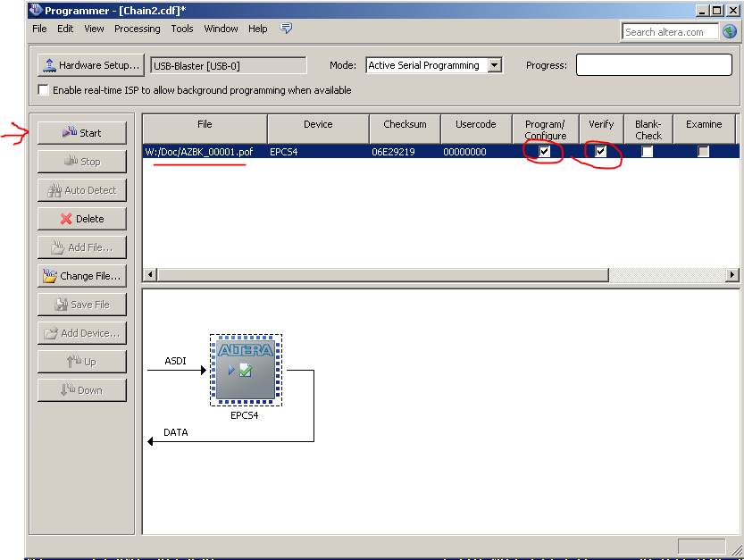
Task: Click the horizontal scrollbar right arrow
Action: pyautogui.click(x=732, y=275)
